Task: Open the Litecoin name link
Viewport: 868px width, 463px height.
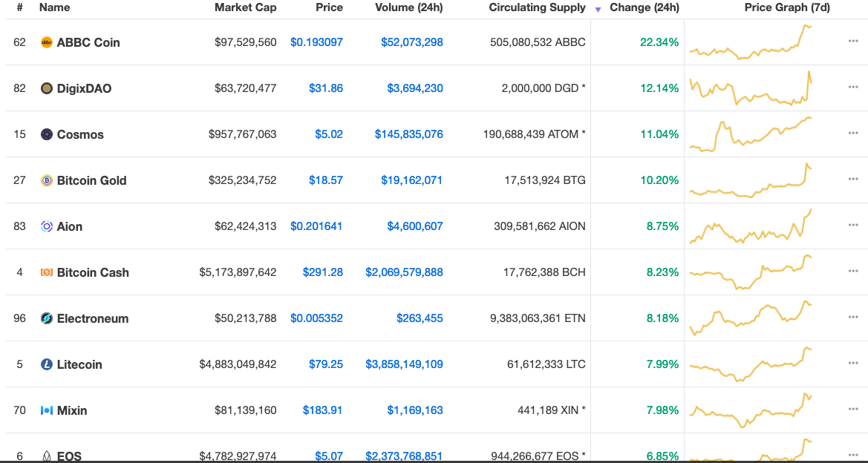Action: (79, 364)
